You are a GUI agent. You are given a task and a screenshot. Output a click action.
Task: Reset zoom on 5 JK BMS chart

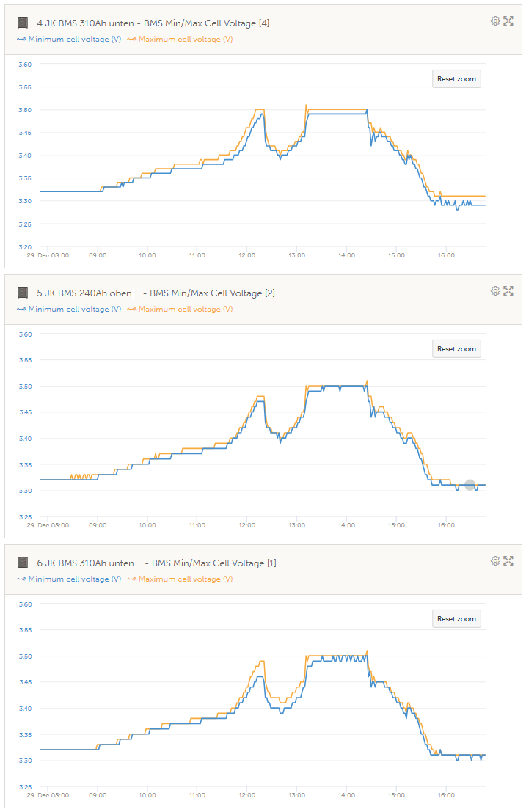[x=456, y=349]
